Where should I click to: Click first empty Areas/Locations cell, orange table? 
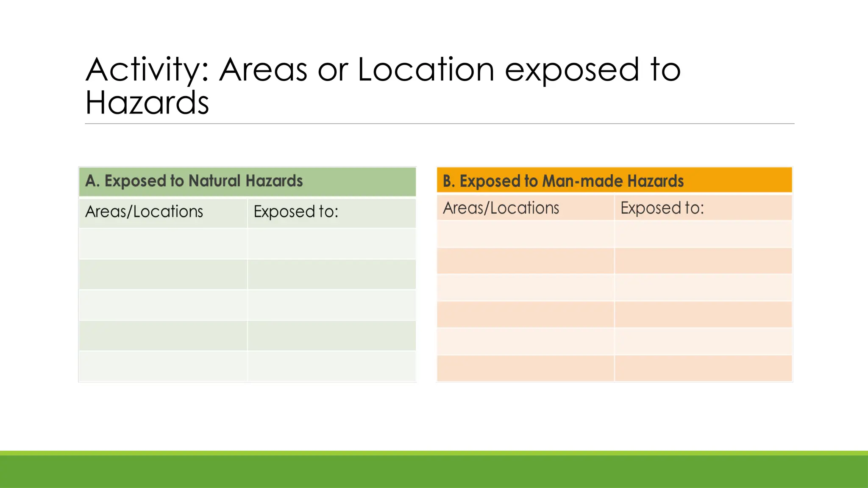point(526,234)
